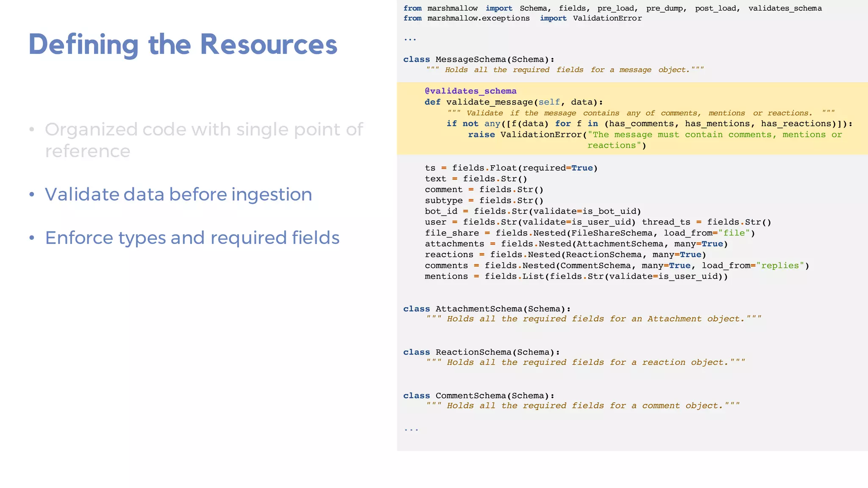Viewport: 868px width, 488px height.
Task: Click the 'from marshmallow import Schema' line
Action: 612,8
